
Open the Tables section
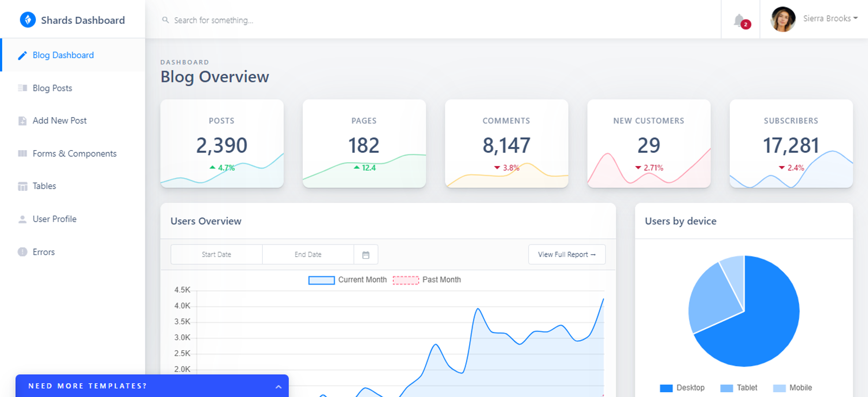(73, 187)
